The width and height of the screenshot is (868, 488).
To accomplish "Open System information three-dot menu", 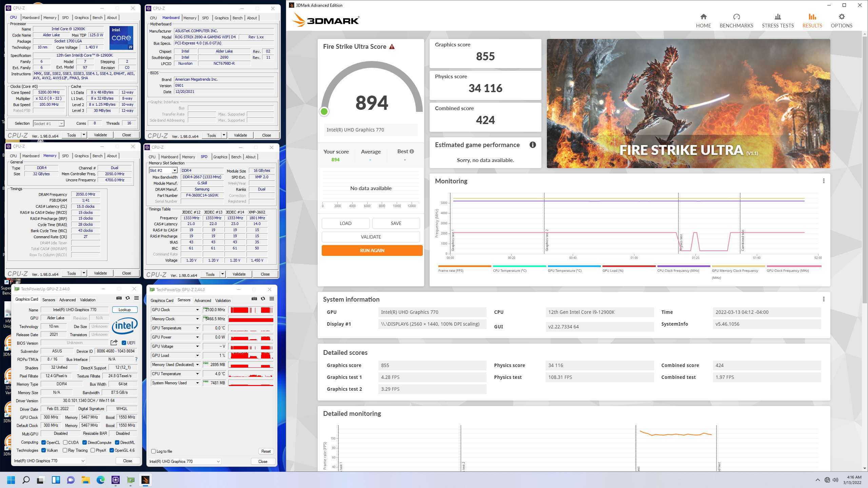I will (x=824, y=299).
